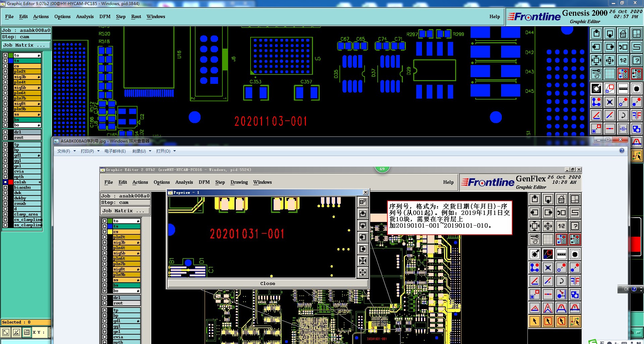Open the 打印(P) dropdown menu

(90, 151)
